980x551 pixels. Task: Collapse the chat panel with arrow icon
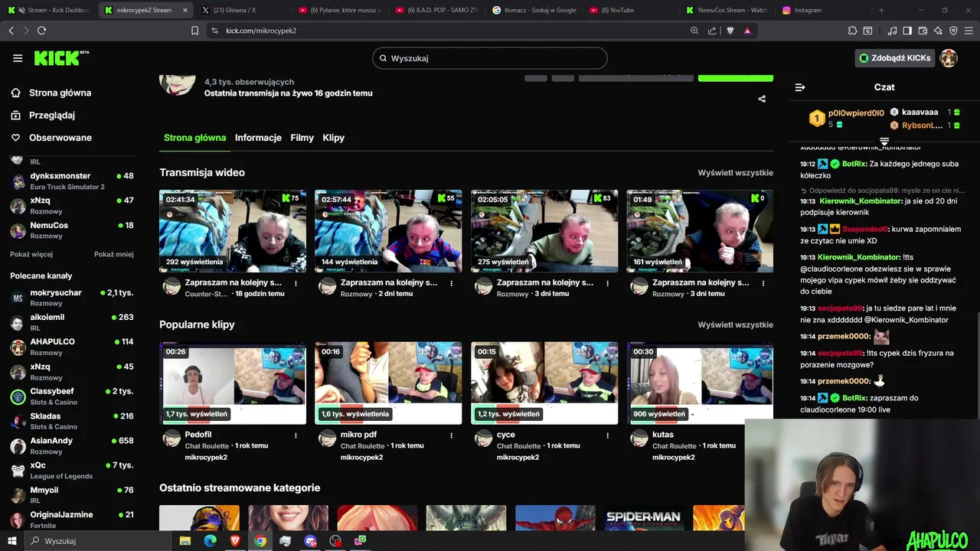(x=800, y=87)
